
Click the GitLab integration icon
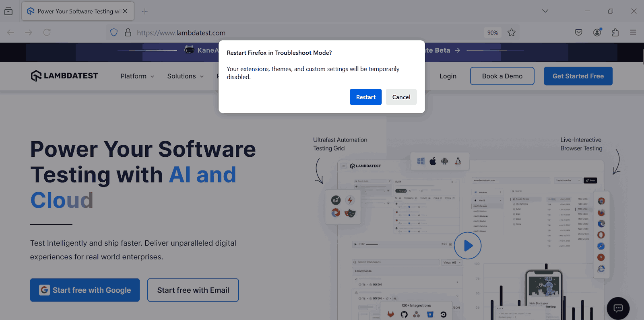click(390, 314)
